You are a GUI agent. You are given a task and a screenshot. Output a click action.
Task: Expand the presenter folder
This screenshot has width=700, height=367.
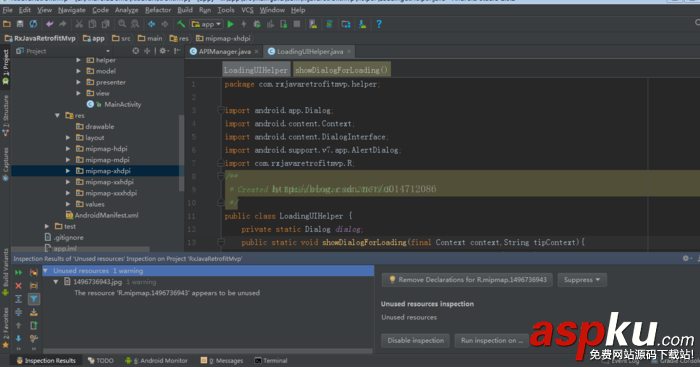(79, 82)
